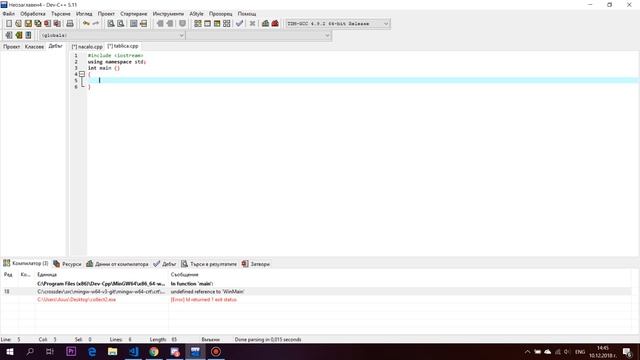The width and height of the screenshot is (640, 360).
Task: Open the Проект menu
Action: click(x=106, y=14)
